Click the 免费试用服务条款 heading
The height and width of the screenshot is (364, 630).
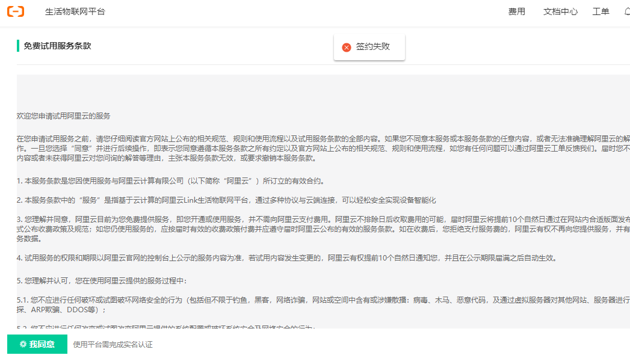tap(57, 46)
